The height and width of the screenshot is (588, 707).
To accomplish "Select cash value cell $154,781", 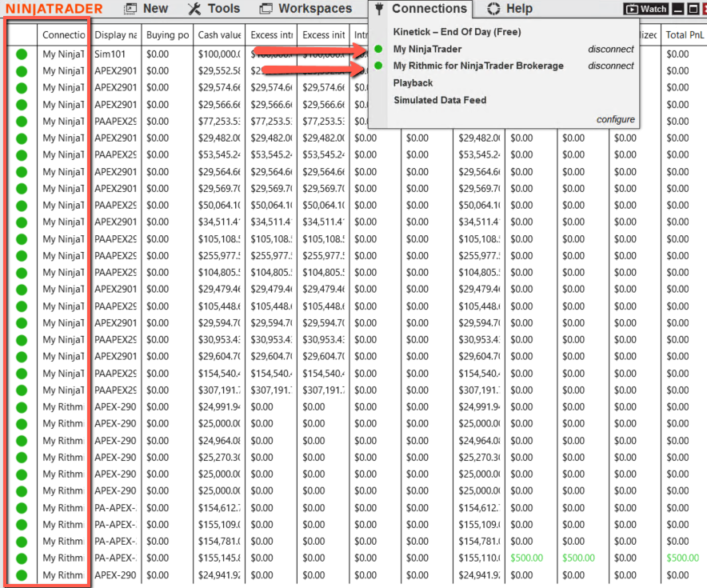I will [x=219, y=541].
